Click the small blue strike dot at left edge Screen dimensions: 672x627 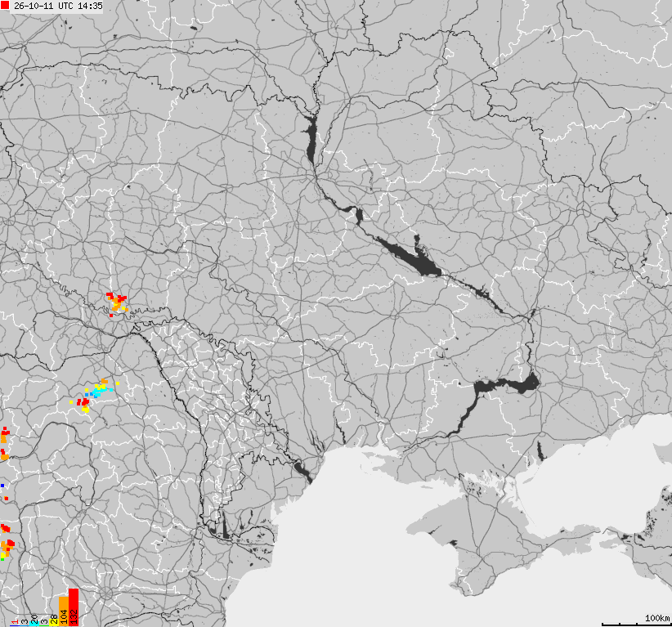click(2, 486)
